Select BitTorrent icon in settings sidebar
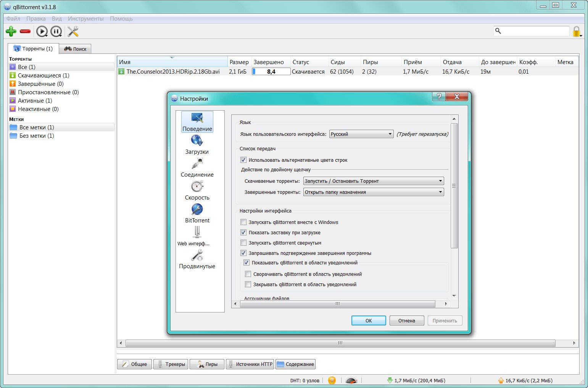Viewport: 588px width, 388px height. [197, 214]
